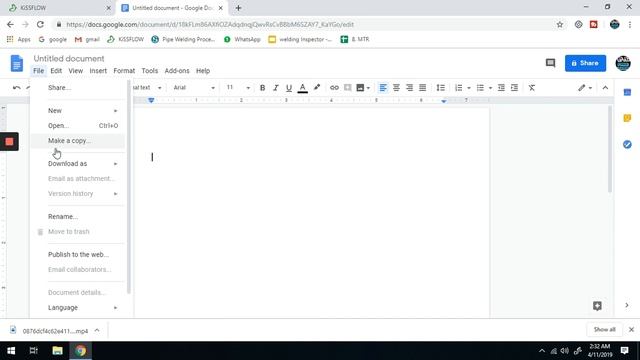Viewport: 640px width, 360px height.
Task: Toggle italic formatting
Action: tap(276, 88)
